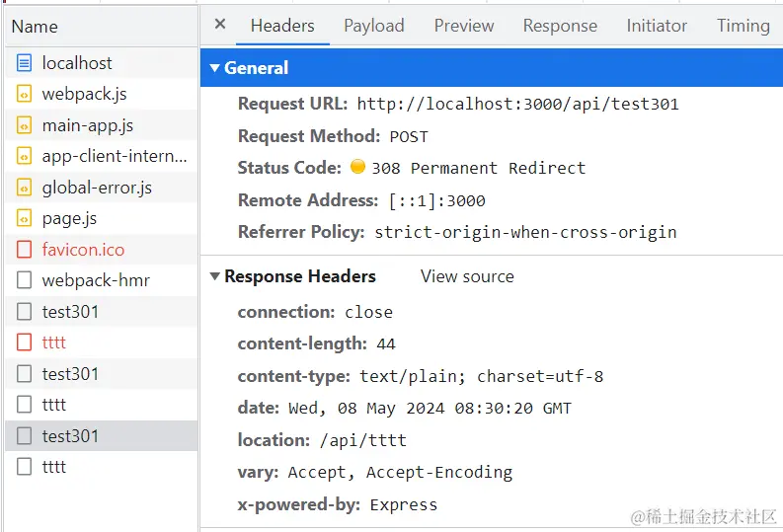Select the highlighted test301 request row
Screen dimensions: 783x532
pyautogui.click(x=70, y=435)
